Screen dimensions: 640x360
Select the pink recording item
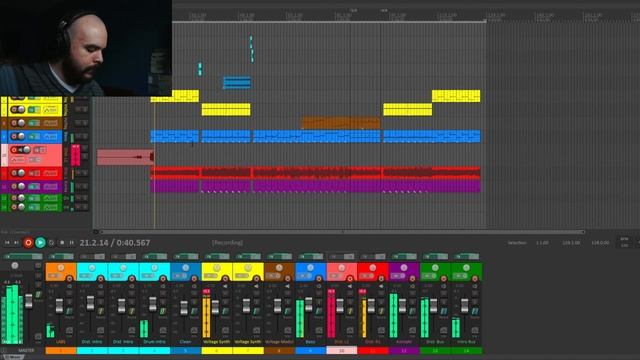(125, 157)
